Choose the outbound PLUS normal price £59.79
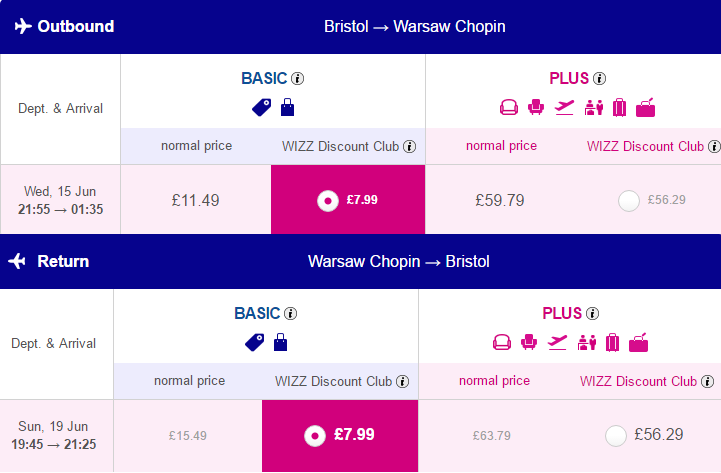This screenshot has width=721, height=473. [500, 200]
